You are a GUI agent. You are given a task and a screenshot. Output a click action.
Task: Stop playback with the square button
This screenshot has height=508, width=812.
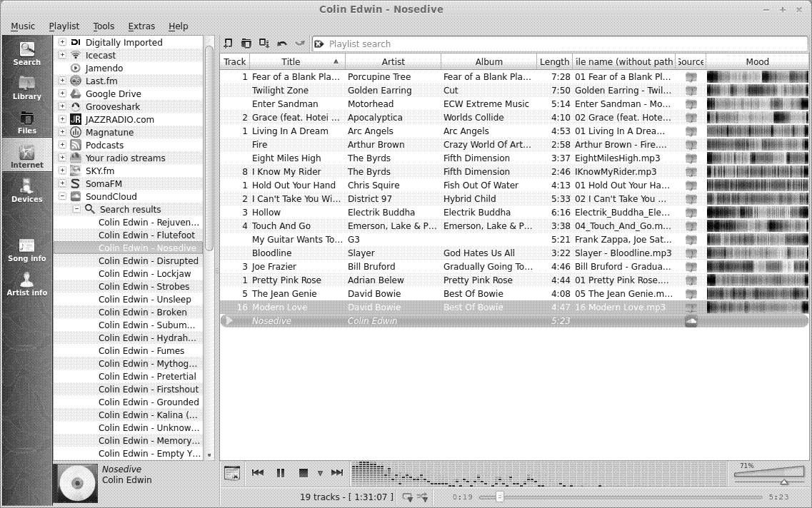coord(304,472)
